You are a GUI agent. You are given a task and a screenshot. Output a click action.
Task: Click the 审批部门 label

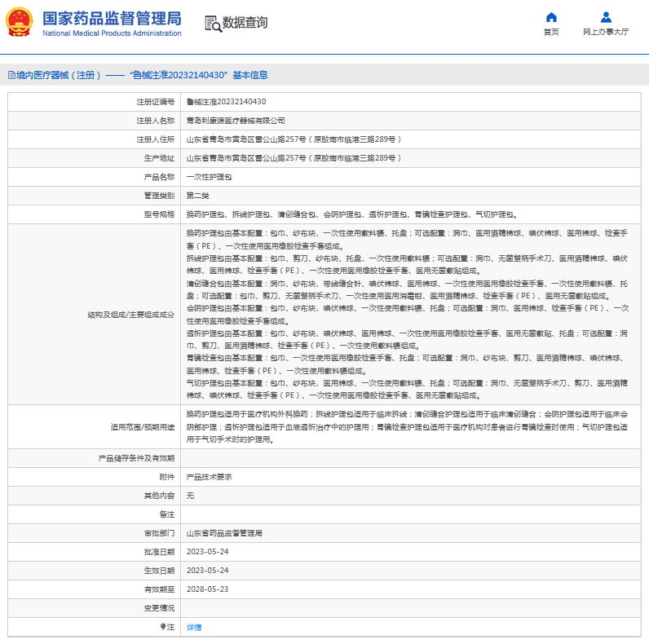(159, 533)
